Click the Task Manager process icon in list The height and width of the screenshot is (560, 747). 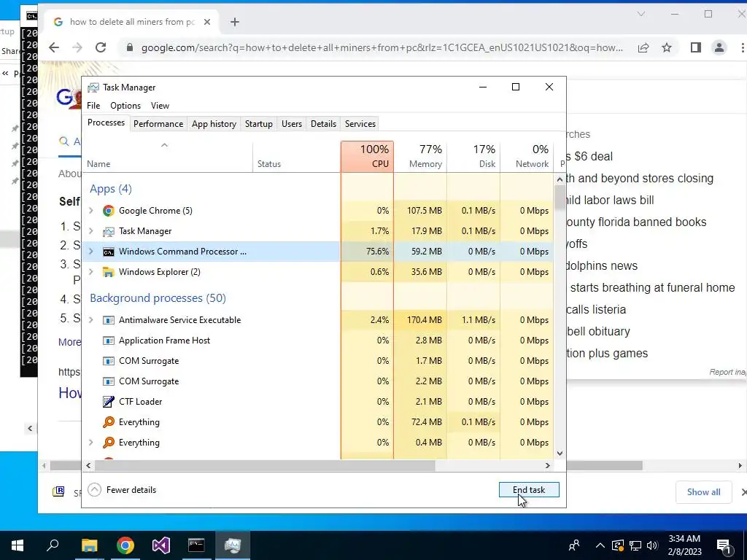click(x=109, y=231)
